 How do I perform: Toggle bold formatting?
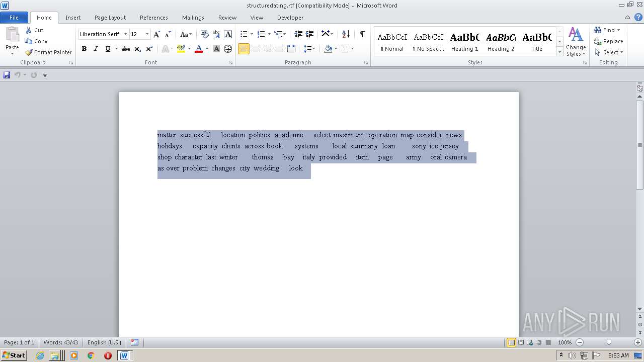pos(84,49)
